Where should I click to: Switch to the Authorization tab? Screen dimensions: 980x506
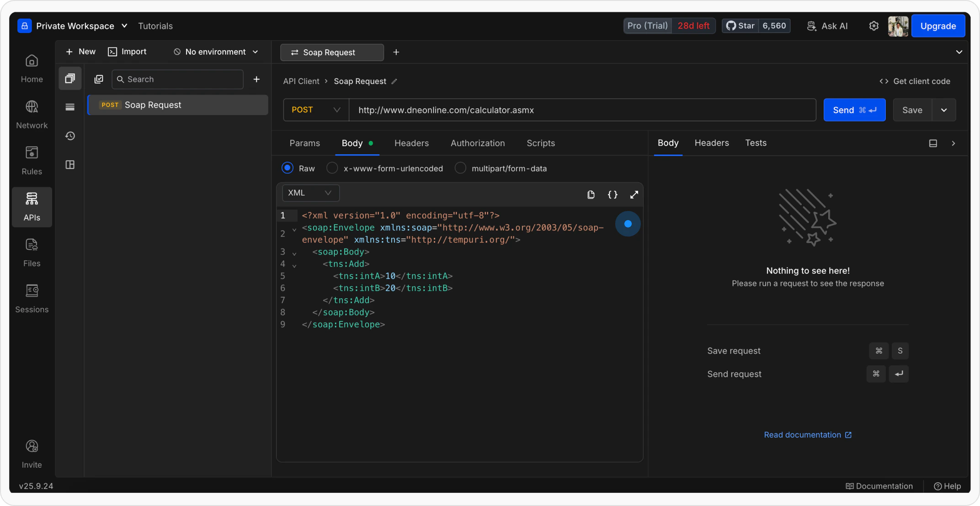(477, 143)
